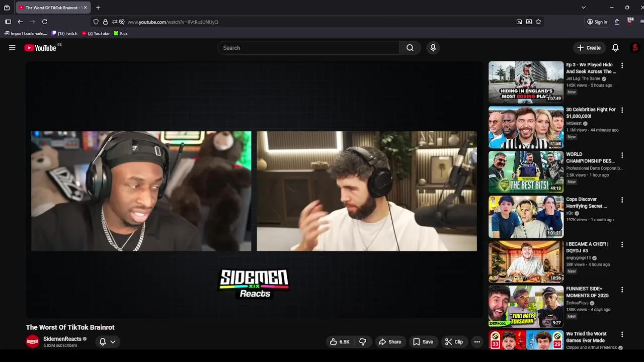Toggle SidemenReacts notification bell
This screenshot has height=362, width=644.
tap(103, 342)
